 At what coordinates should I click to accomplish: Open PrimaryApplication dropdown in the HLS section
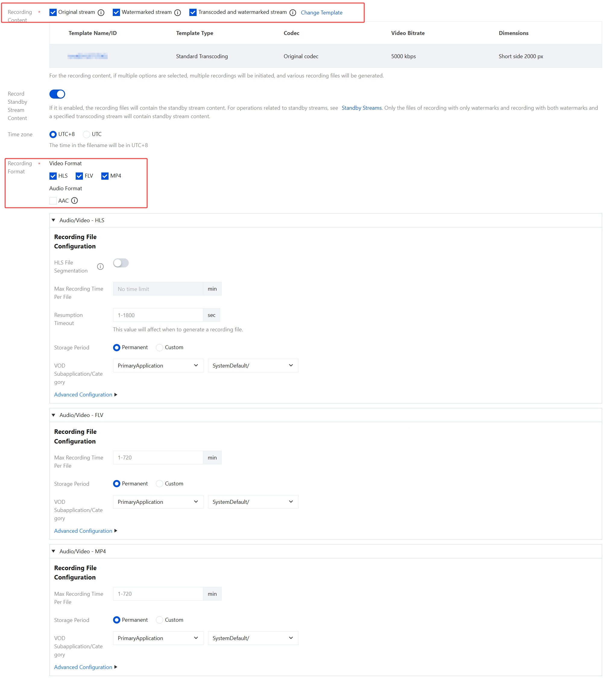pos(158,366)
